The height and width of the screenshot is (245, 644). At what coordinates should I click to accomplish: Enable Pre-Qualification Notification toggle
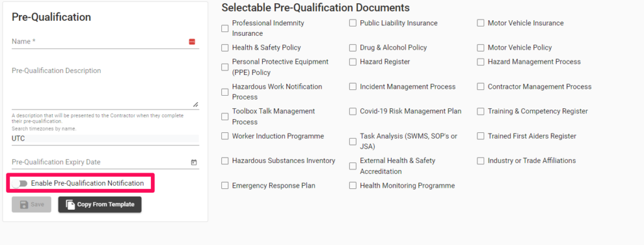[19, 183]
